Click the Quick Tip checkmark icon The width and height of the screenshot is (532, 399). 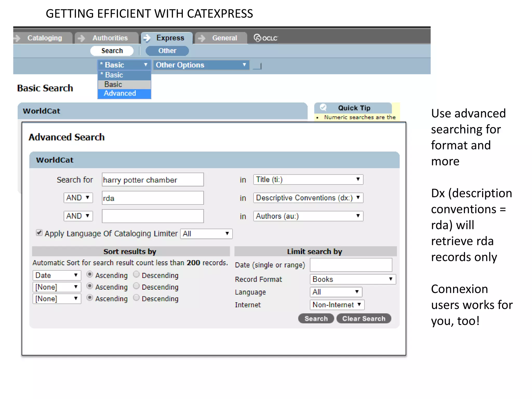pos(323,107)
